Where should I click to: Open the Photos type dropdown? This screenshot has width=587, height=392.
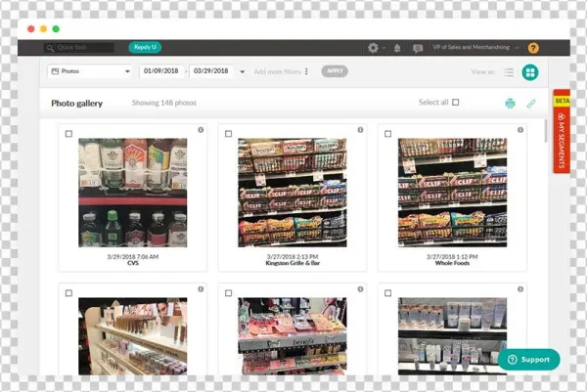(x=90, y=71)
